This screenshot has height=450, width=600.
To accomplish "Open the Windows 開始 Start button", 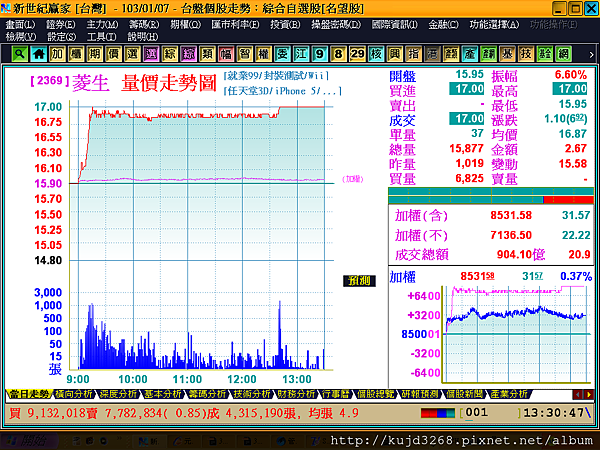I will click(30, 441).
